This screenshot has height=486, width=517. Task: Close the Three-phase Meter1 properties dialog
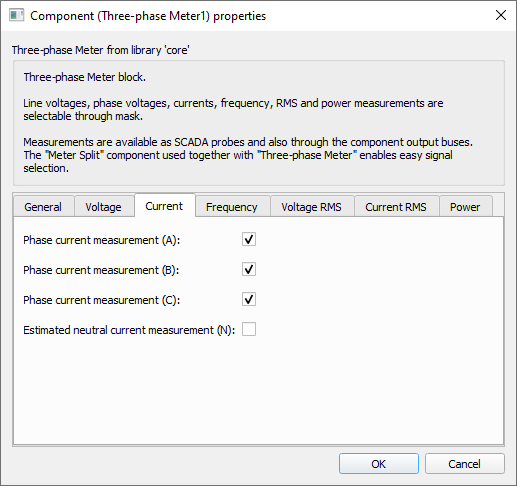(x=501, y=15)
